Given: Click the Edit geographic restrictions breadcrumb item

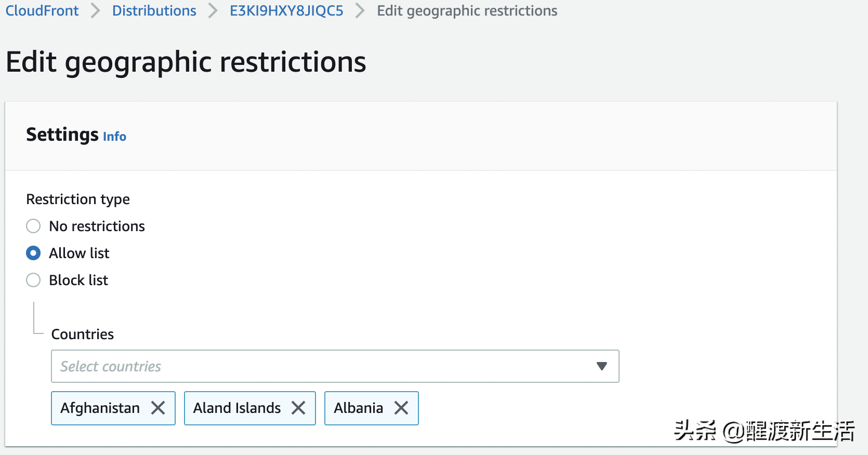Looking at the screenshot, I should coord(466,10).
